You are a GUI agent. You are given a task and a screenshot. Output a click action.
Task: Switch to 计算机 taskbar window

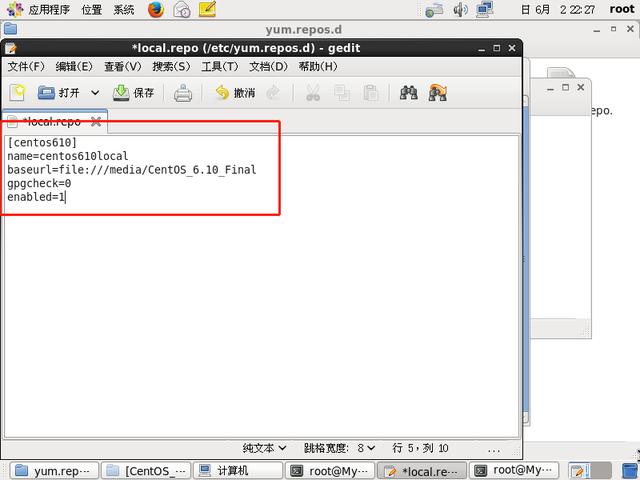(238, 471)
